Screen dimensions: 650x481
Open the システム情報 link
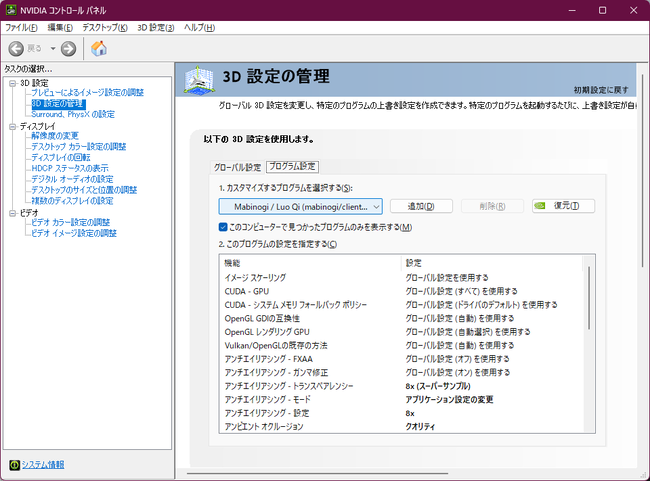point(43,465)
